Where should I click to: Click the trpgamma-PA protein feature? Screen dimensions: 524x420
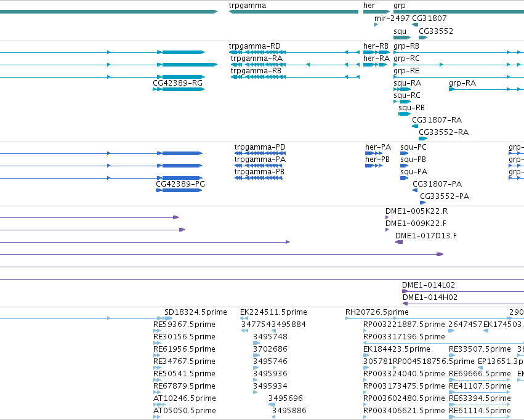click(259, 166)
